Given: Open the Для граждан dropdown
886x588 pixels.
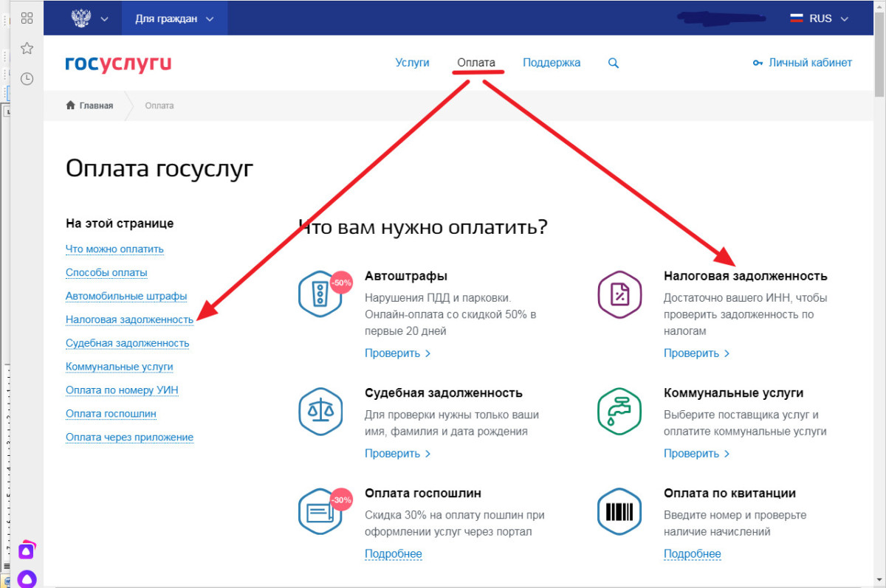Looking at the screenshot, I should pyautogui.click(x=175, y=18).
